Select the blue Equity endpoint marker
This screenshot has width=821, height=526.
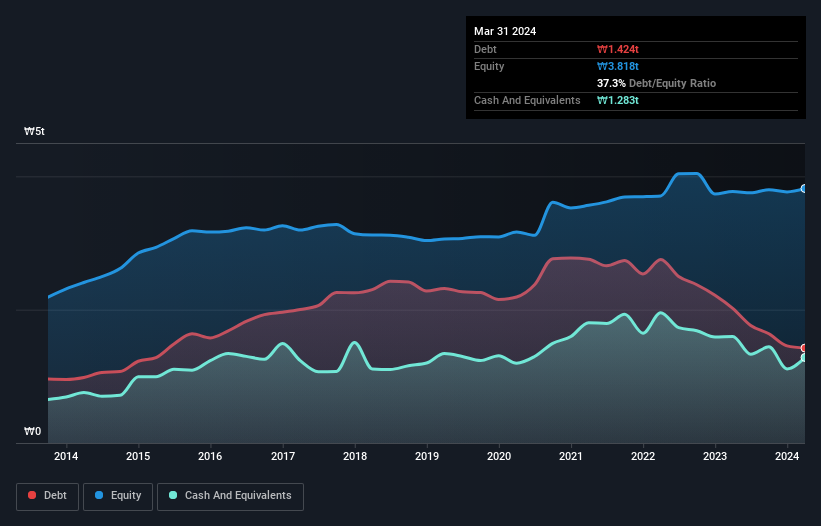tap(804, 188)
